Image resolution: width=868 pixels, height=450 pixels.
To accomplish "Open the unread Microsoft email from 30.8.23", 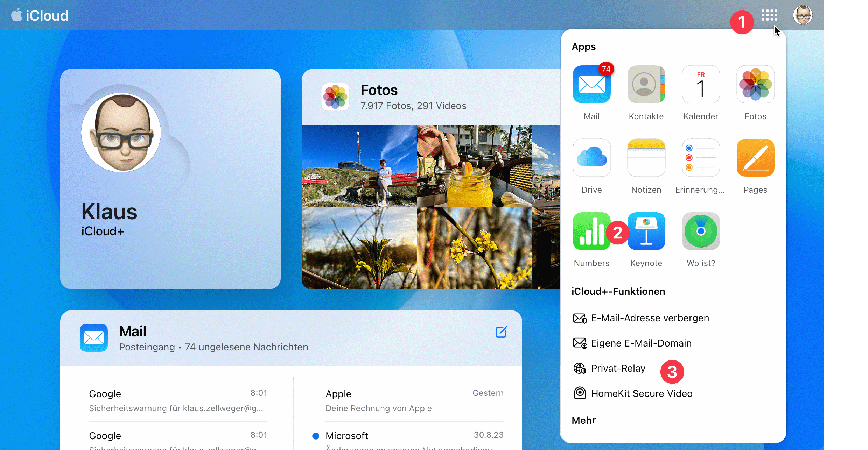I will pos(408,439).
